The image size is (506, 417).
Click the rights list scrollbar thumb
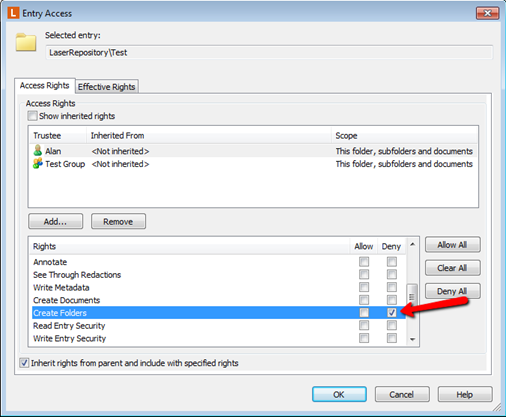[412, 296]
